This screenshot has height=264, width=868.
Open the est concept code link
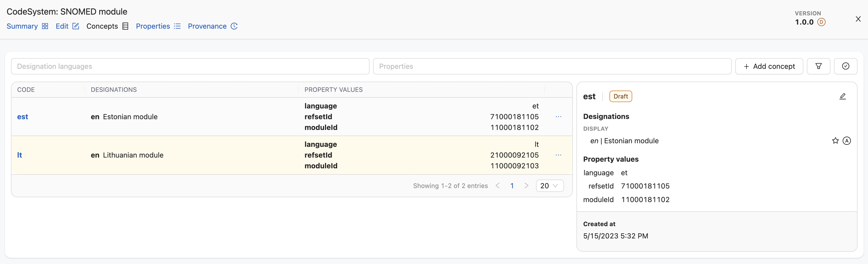coord(23,117)
